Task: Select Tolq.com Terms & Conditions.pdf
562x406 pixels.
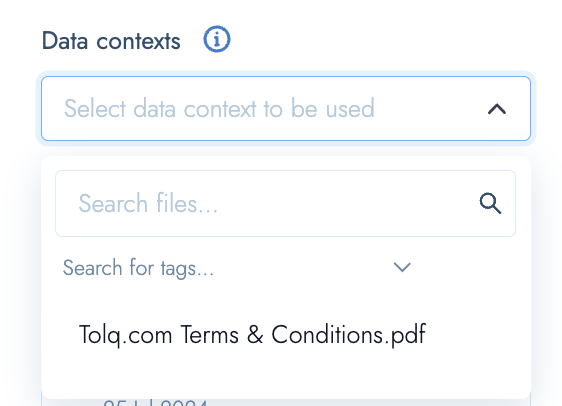Action: pyautogui.click(x=252, y=335)
